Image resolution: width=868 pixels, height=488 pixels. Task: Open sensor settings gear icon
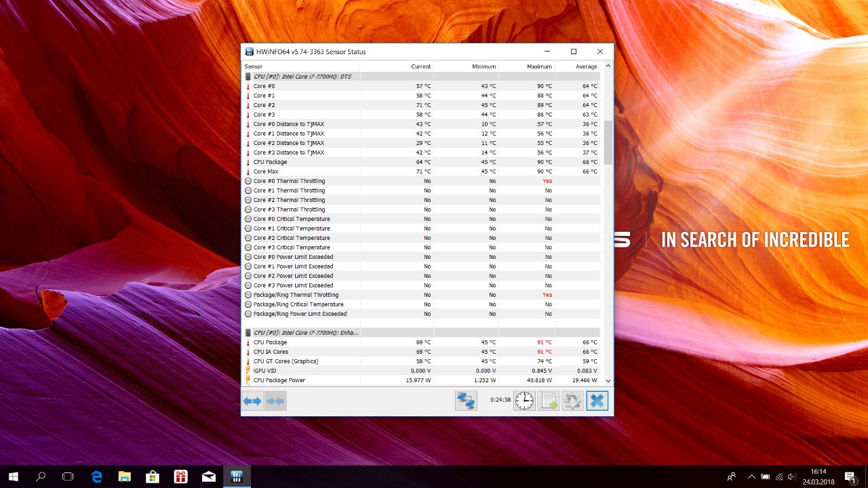tap(572, 401)
